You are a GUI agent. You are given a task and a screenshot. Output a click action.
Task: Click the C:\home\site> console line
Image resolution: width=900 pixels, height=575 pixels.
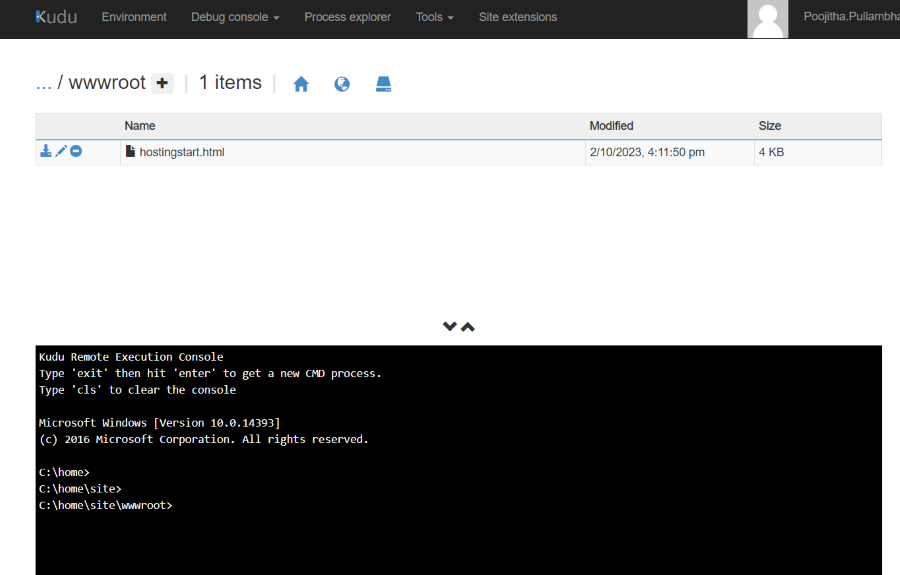(80, 488)
